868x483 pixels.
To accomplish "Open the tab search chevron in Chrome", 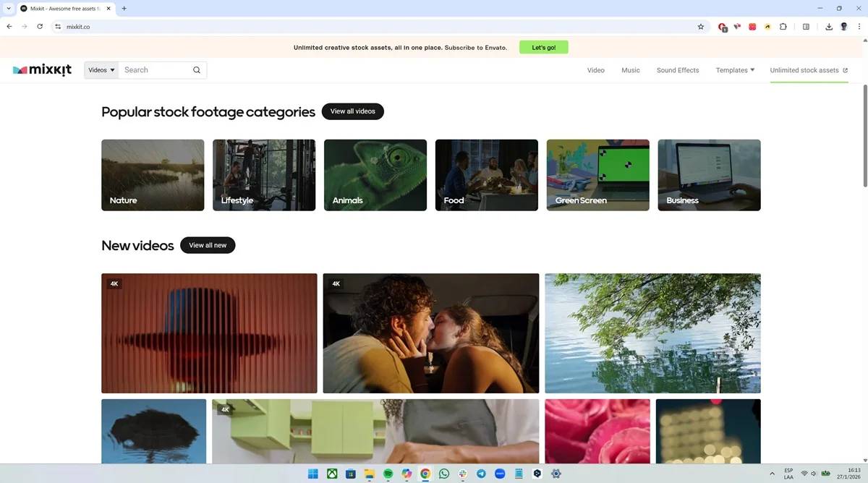I will 8,9.
